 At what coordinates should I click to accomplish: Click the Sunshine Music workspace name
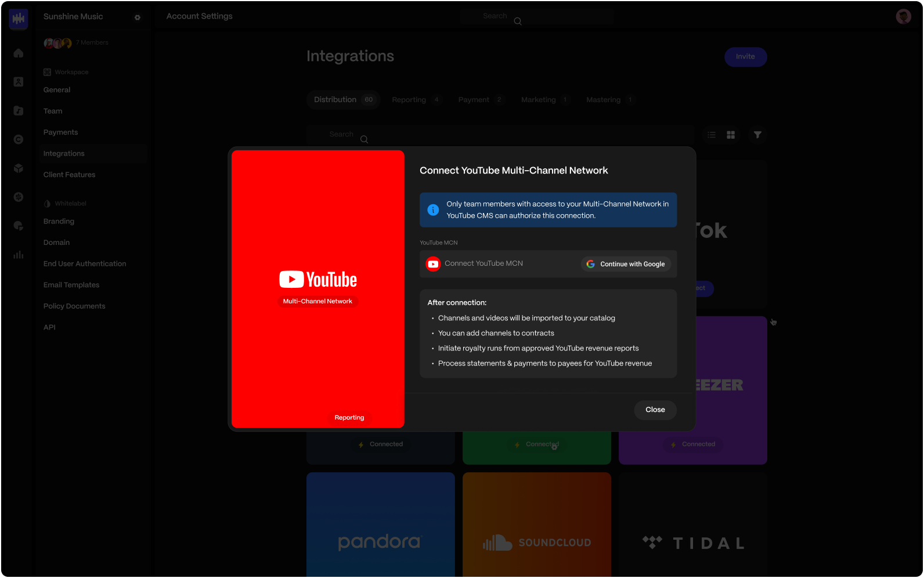point(73,16)
